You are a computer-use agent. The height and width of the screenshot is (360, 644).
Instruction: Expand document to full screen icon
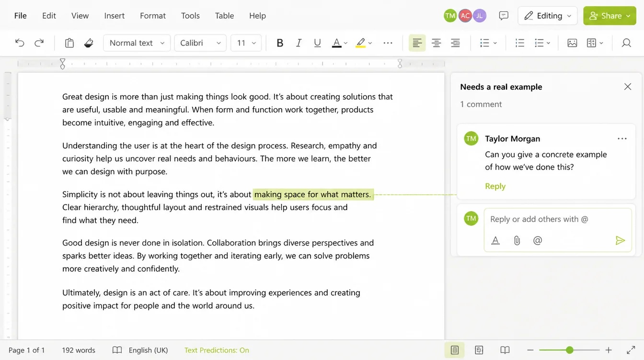pos(631,350)
